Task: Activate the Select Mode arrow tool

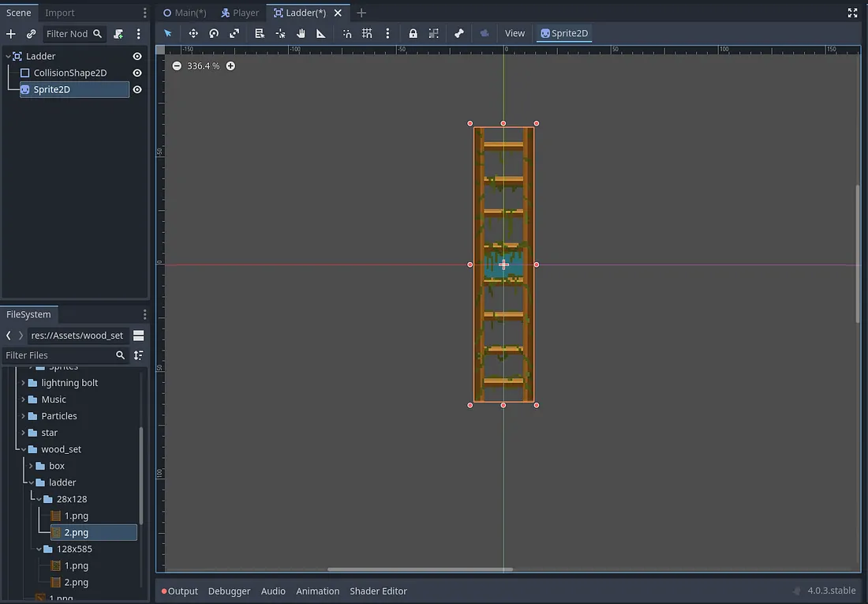Action: click(168, 33)
